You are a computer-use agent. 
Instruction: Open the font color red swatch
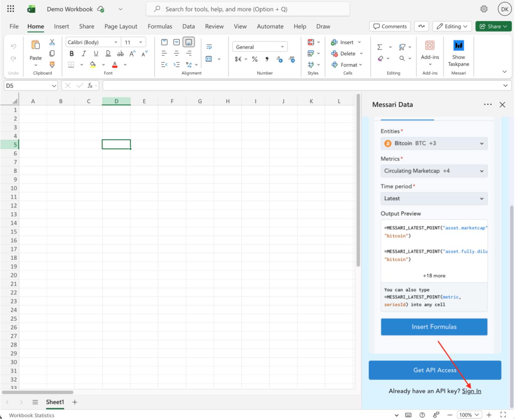click(115, 65)
